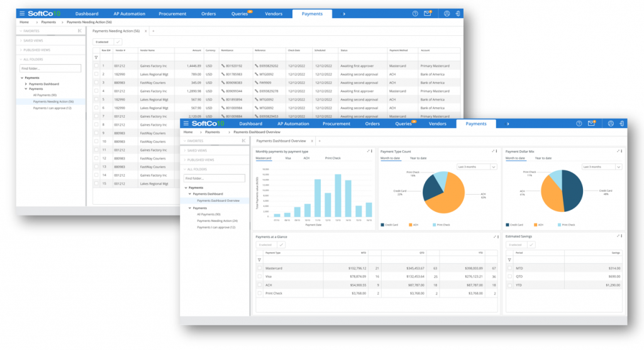Open more options for Payment Type Count widget
644x350 pixels.
tap(497, 151)
